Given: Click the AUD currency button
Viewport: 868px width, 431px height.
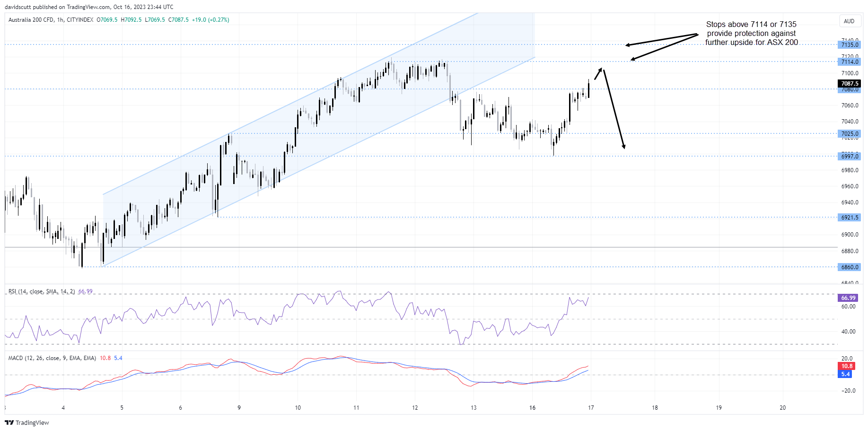Looking at the screenshot, I should click(849, 21).
